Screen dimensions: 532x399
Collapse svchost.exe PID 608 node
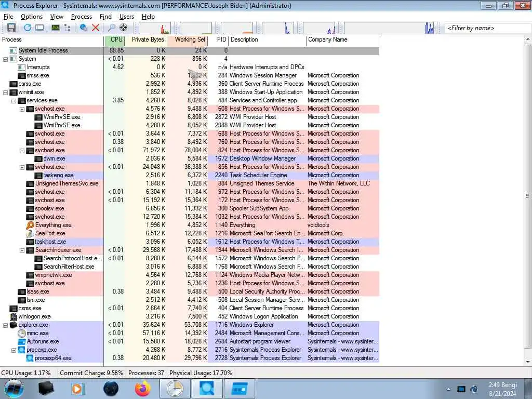22,109
